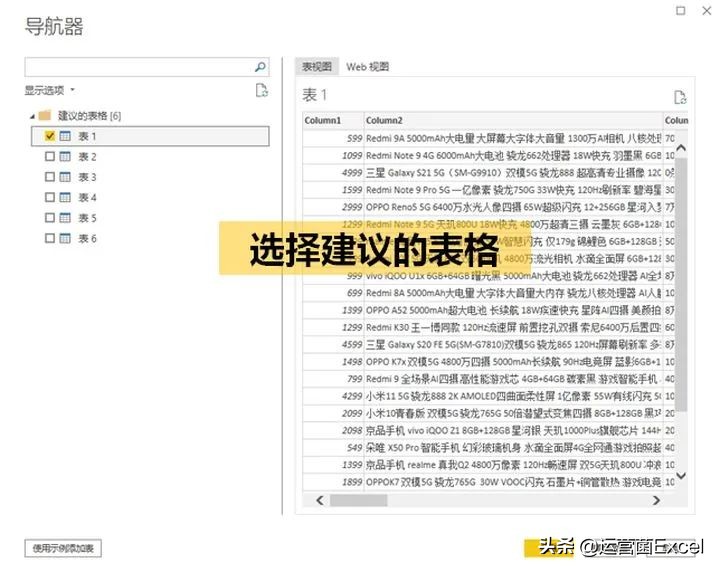Click the 三星 Galaxy S20 FE row text
Image resolution: width=720 pixels, height=572 pixels.
(x=513, y=345)
